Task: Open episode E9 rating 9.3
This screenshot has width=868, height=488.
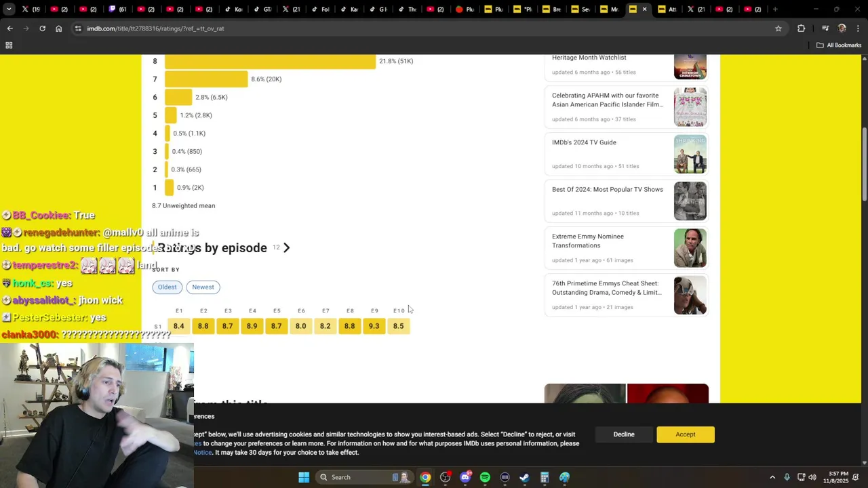Action: (374, 326)
